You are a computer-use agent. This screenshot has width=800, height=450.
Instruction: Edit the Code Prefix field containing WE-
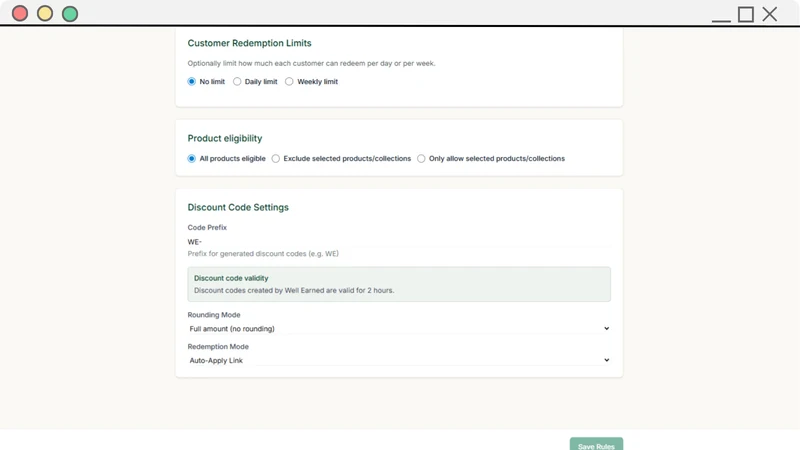coord(399,242)
